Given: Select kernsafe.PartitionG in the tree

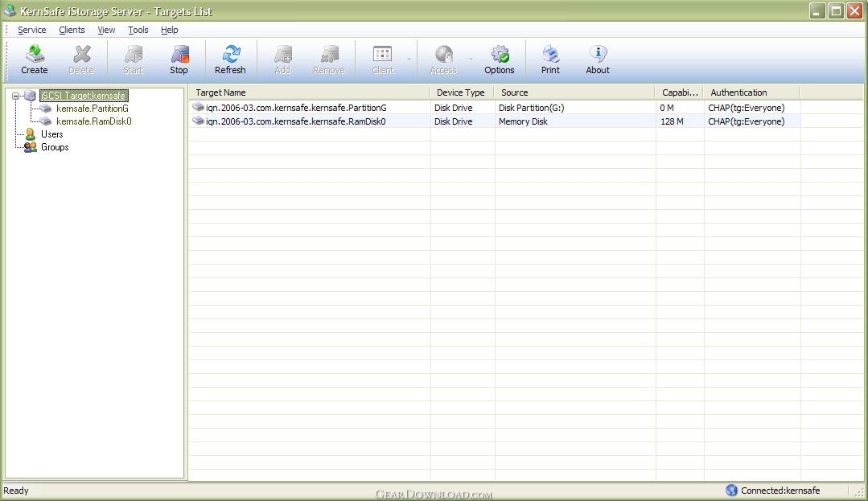Looking at the screenshot, I should [x=93, y=109].
